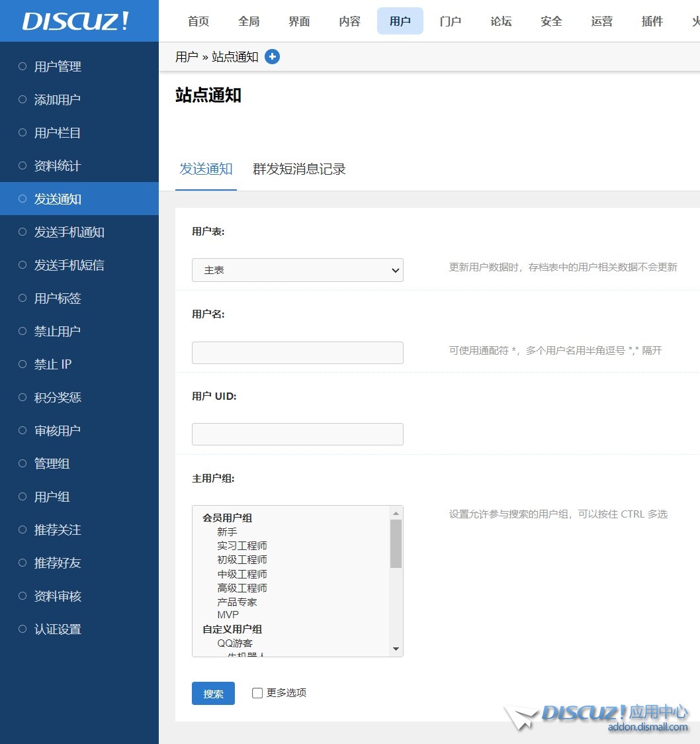Viewport: 700px width, 744px height.
Task: Switch to the 群发短消息记录 tab
Action: coord(299,169)
